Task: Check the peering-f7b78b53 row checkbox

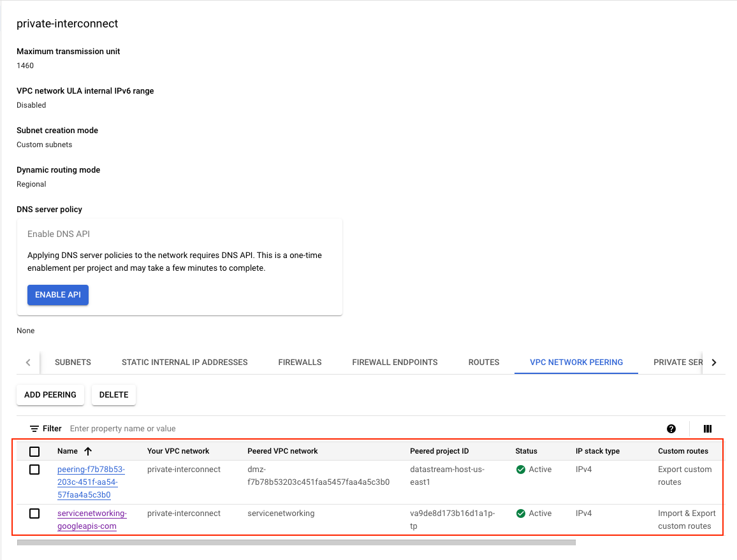Action: 34,470
